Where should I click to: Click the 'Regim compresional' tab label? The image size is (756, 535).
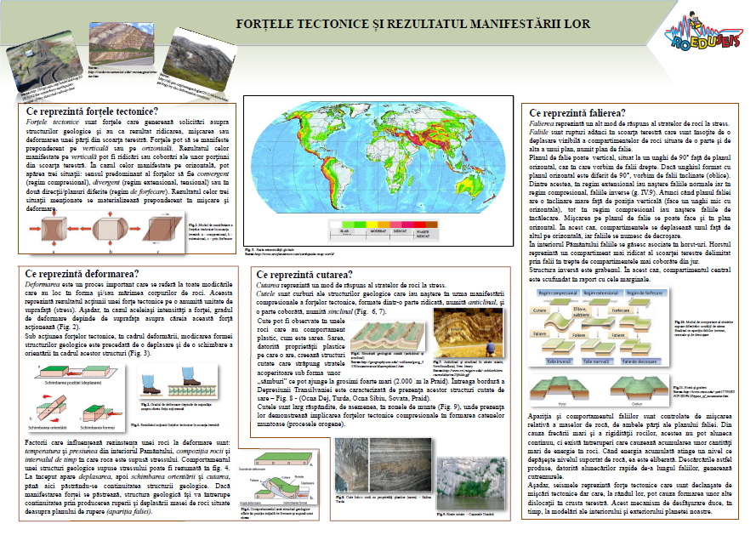click(x=557, y=293)
